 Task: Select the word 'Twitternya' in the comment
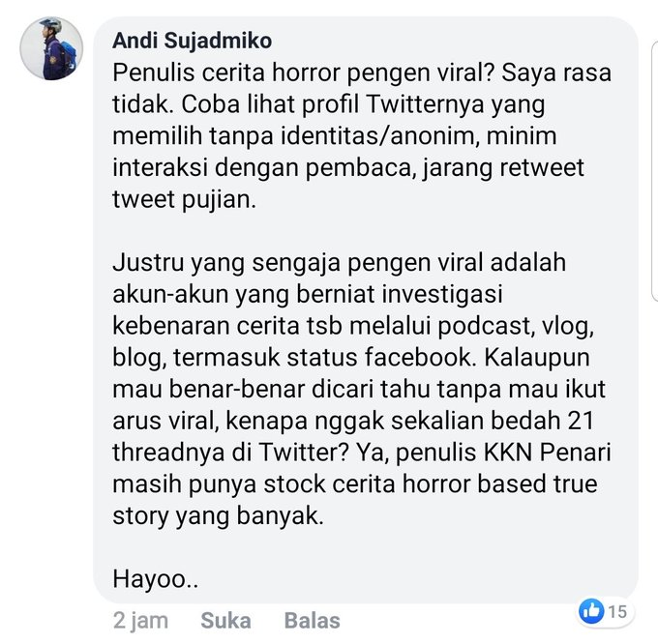click(426, 104)
